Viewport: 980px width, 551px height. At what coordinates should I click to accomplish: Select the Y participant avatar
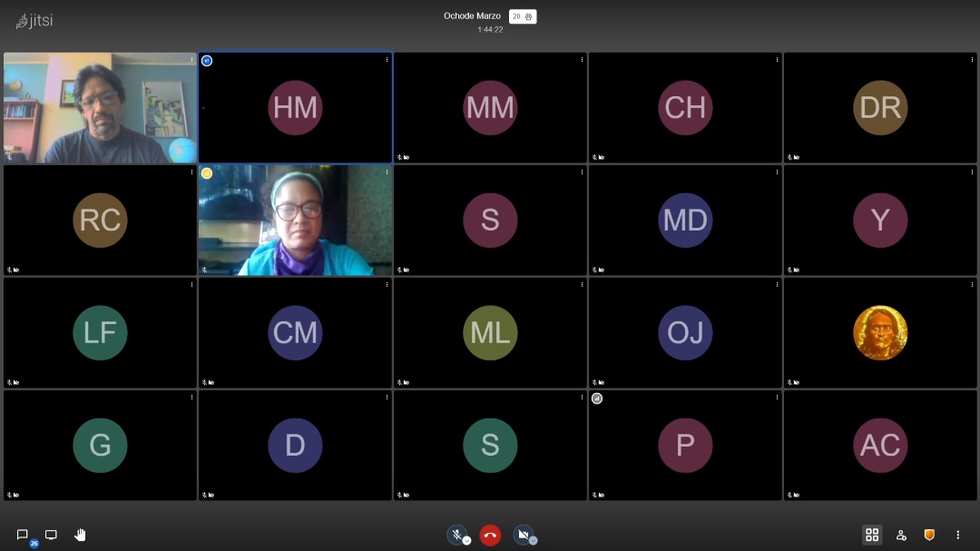click(x=880, y=221)
